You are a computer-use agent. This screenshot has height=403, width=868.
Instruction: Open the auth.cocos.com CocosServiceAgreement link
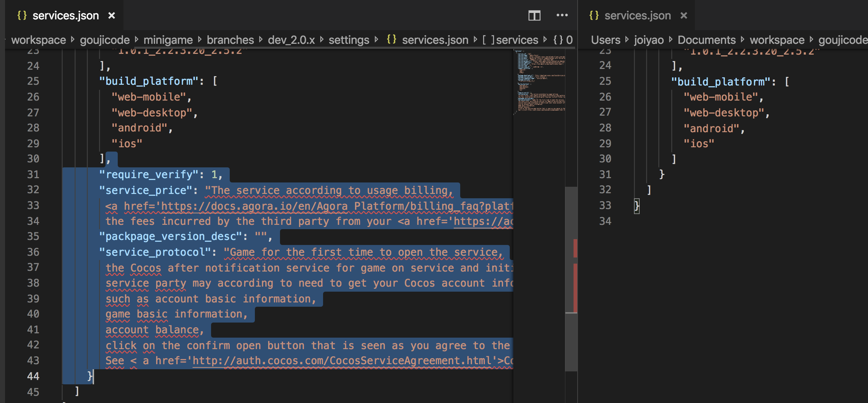click(x=341, y=361)
